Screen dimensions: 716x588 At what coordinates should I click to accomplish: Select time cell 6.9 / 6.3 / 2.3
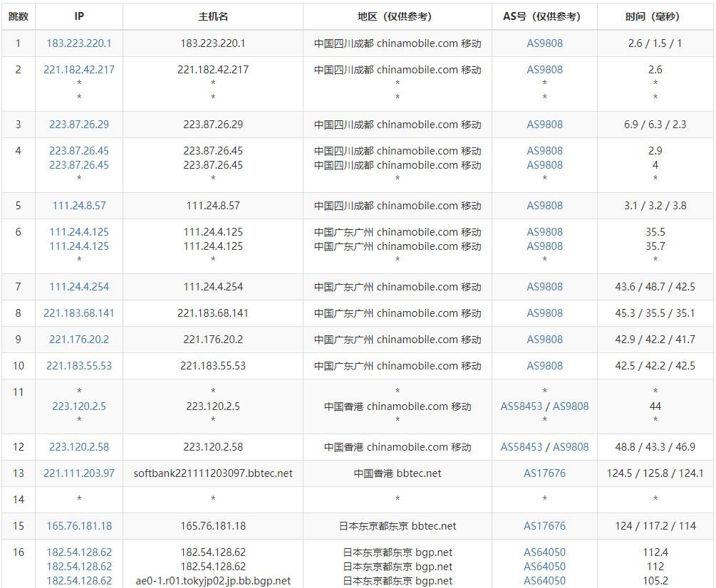[655, 125]
